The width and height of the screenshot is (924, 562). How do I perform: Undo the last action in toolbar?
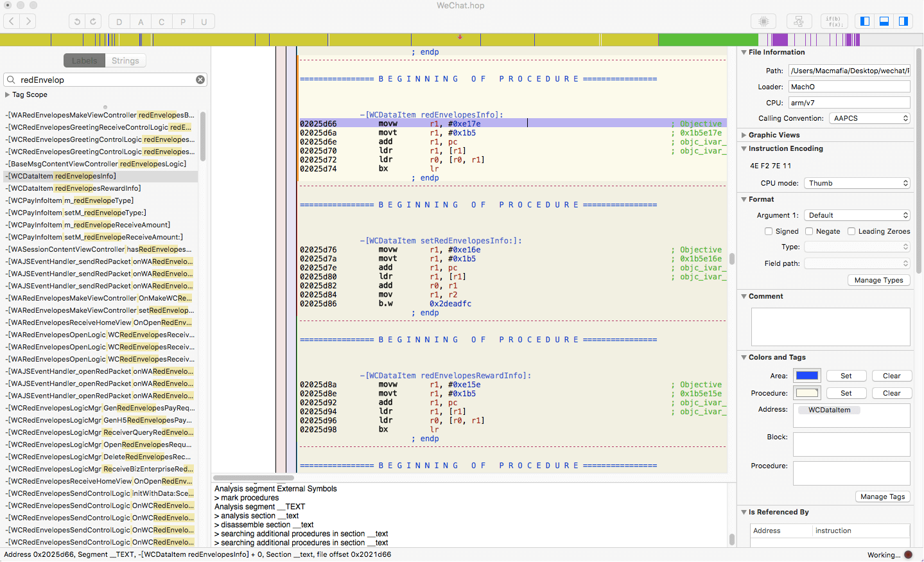[77, 21]
